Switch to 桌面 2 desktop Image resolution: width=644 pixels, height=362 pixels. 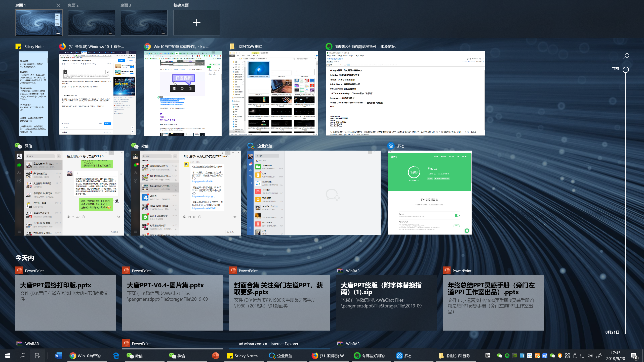point(92,23)
